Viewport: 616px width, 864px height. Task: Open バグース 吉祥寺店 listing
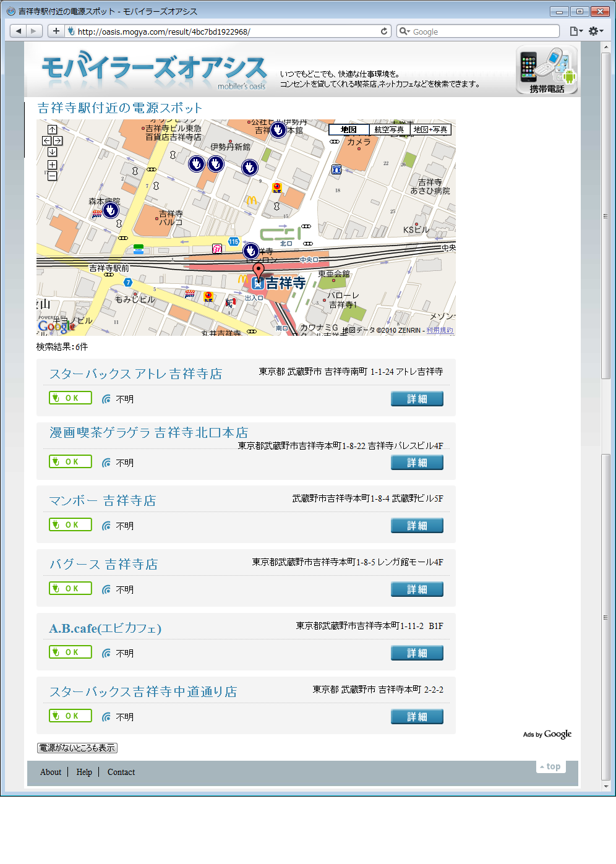[x=103, y=564]
